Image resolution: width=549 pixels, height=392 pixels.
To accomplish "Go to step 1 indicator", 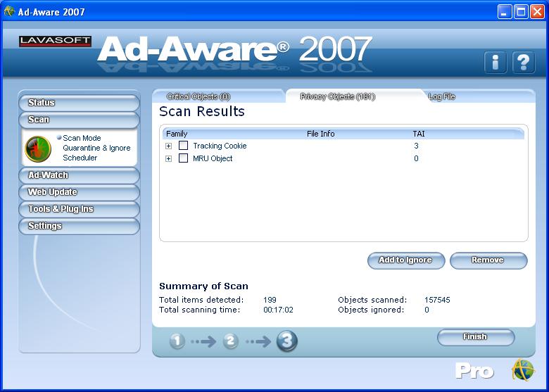I will 177,341.
